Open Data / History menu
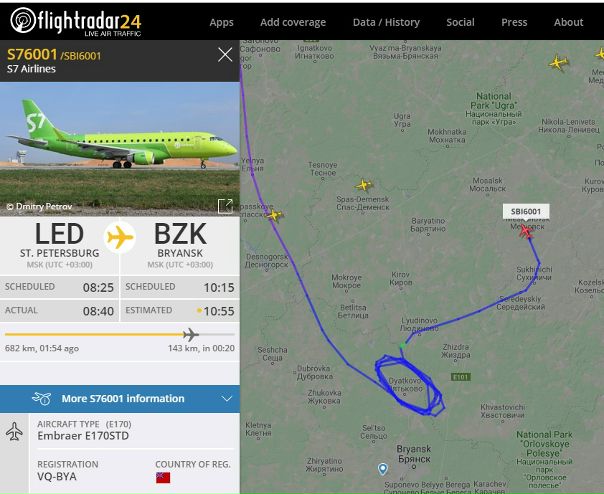 pos(386,22)
